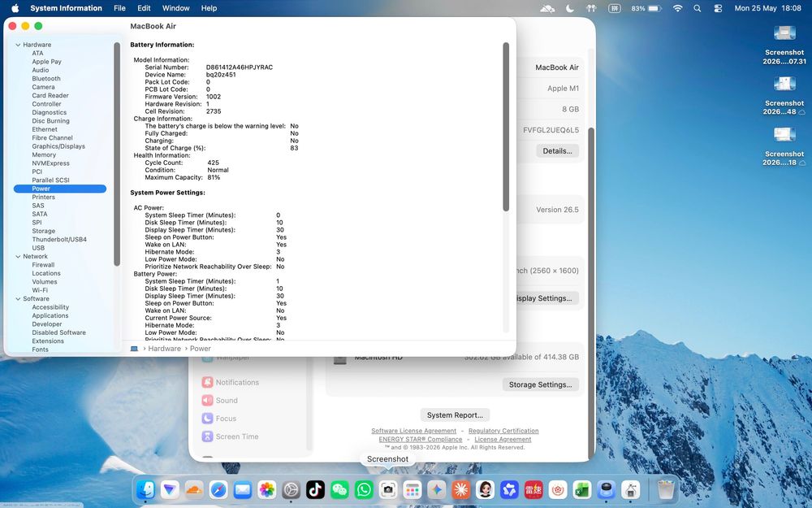Click Hardware in the bottom path bar

click(164, 349)
